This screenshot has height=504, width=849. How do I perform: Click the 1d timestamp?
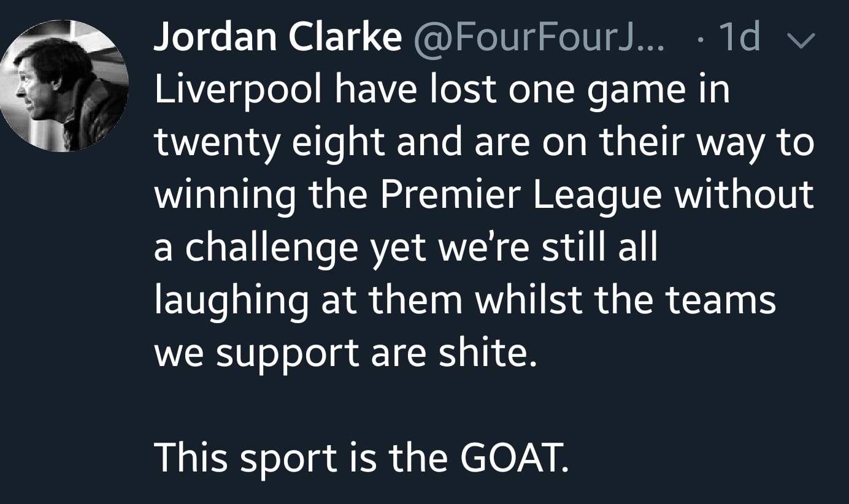(x=739, y=38)
